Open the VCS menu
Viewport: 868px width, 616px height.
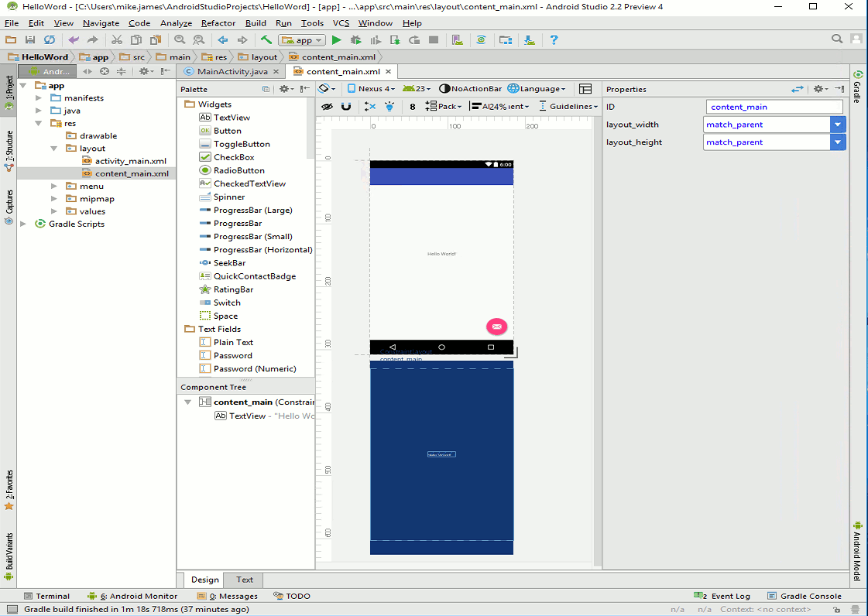[x=341, y=23]
